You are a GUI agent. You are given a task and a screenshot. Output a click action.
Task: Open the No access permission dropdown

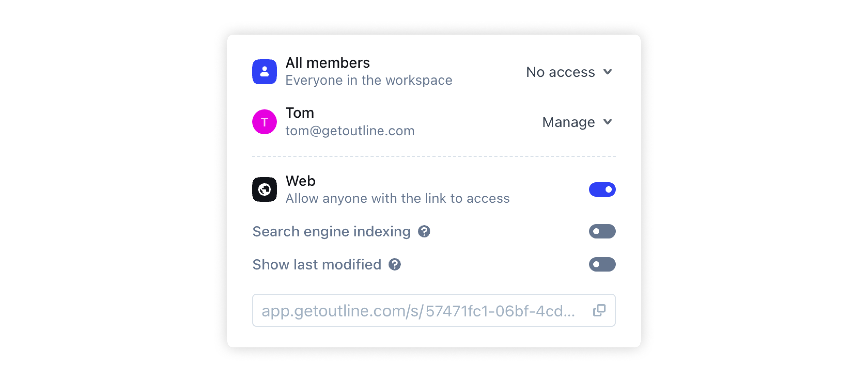coord(568,72)
